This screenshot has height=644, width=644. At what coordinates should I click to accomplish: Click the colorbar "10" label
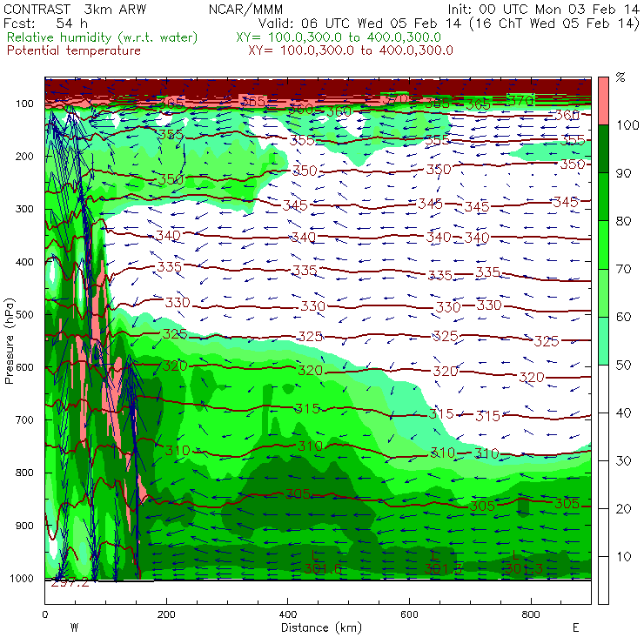pyautogui.click(x=624, y=557)
